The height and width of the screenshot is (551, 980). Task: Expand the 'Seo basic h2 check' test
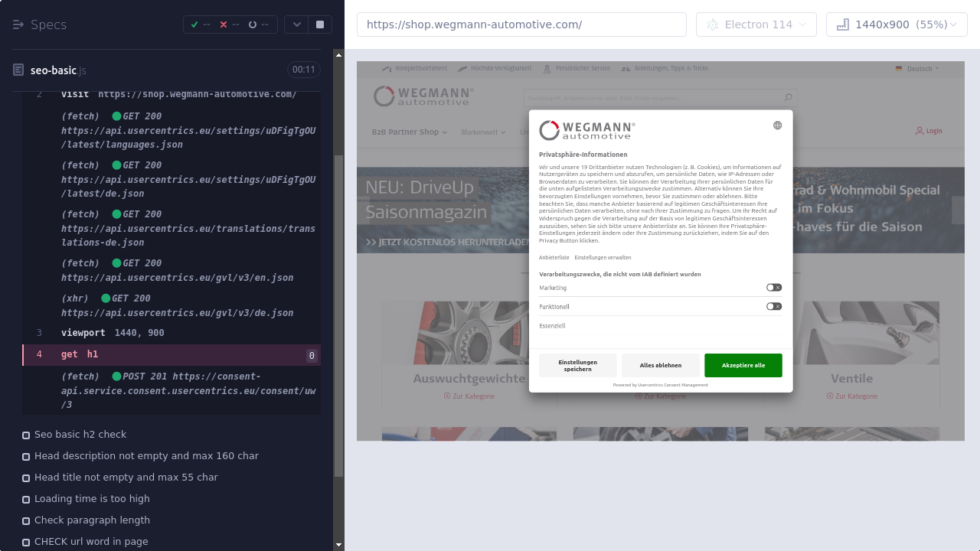pos(80,435)
